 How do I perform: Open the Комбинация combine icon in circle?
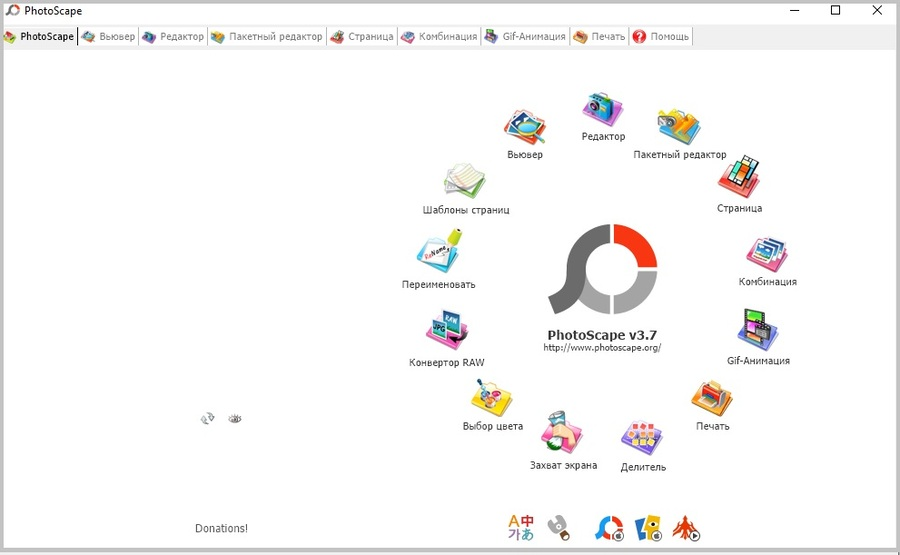pos(767,255)
